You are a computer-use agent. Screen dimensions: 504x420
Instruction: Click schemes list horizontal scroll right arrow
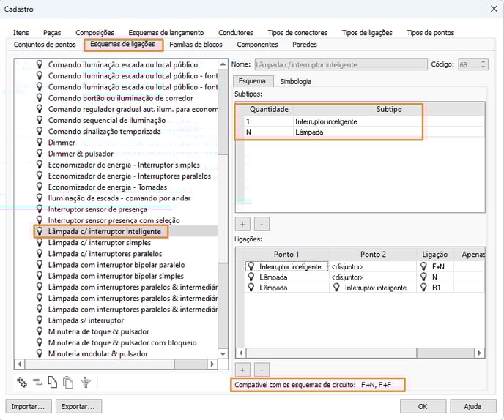[212, 364]
